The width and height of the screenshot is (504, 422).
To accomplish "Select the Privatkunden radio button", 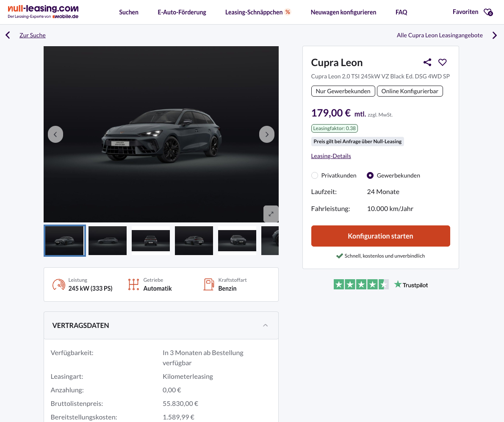I will (315, 175).
